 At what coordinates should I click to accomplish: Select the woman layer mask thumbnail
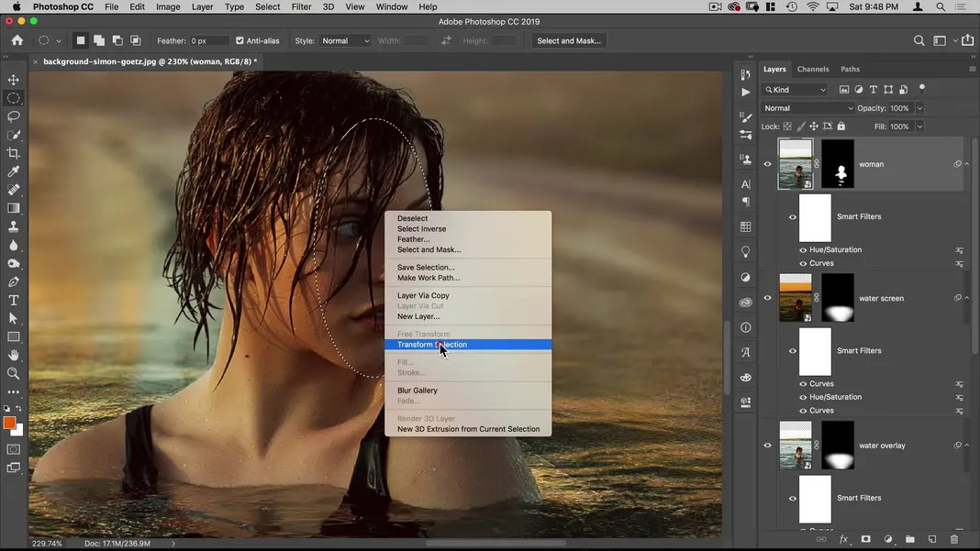pos(838,164)
